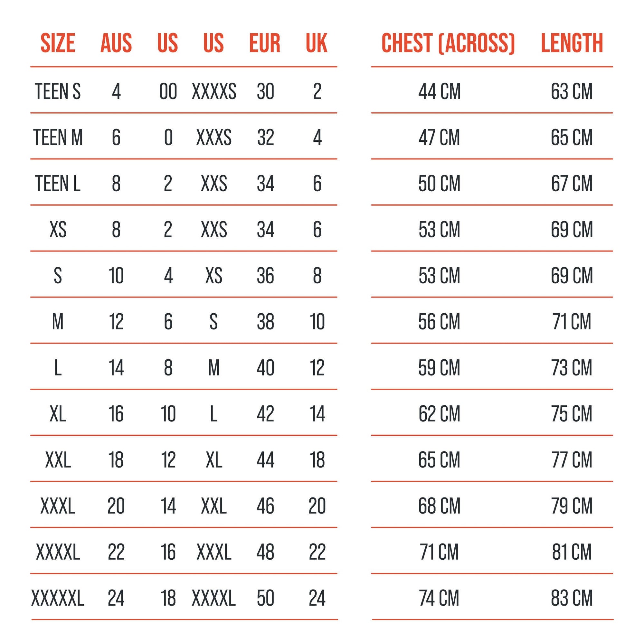This screenshot has width=644, height=644.
Task: Click the LENGTH column header
Action: pyautogui.click(x=572, y=43)
